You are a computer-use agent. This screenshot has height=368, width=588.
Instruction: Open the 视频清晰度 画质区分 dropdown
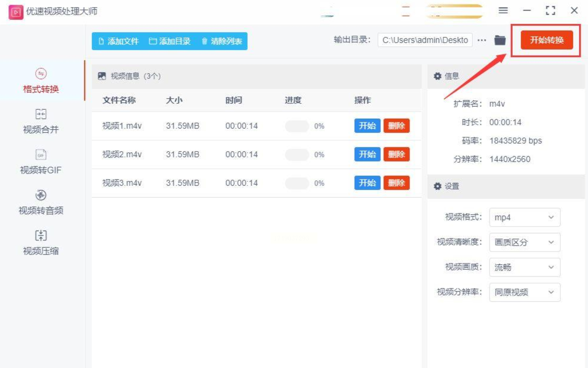pyautogui.click(x=524, y=242)
